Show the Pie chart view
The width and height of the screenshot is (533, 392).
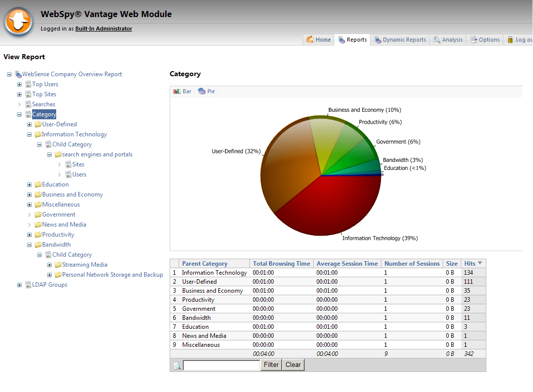pos(207,91)
